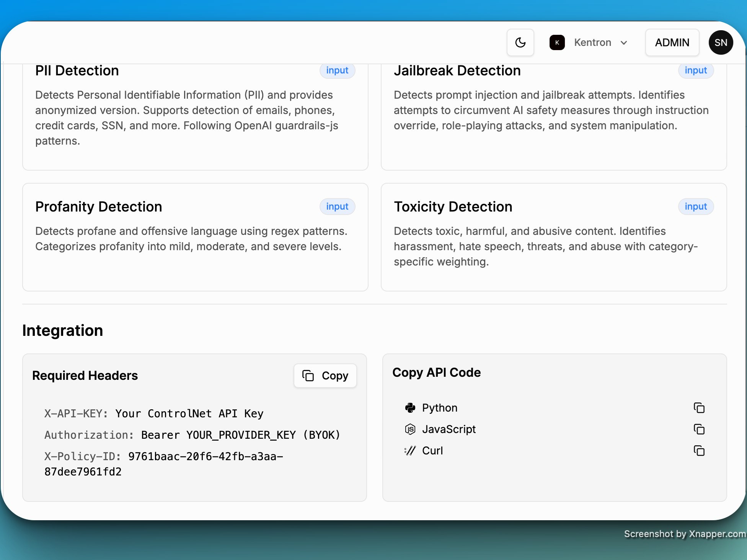Click the Python snake logo icon
747x560 pixels.
(410, 408)
